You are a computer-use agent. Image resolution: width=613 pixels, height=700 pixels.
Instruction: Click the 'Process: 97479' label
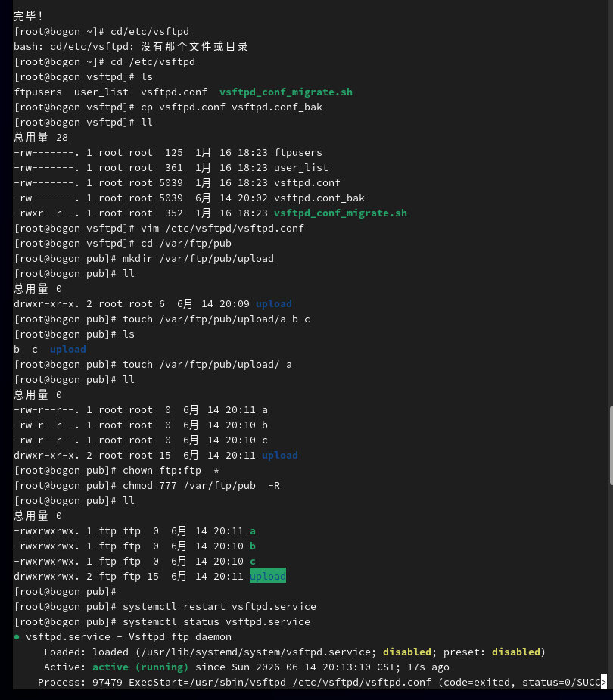[x=80, y=683]
